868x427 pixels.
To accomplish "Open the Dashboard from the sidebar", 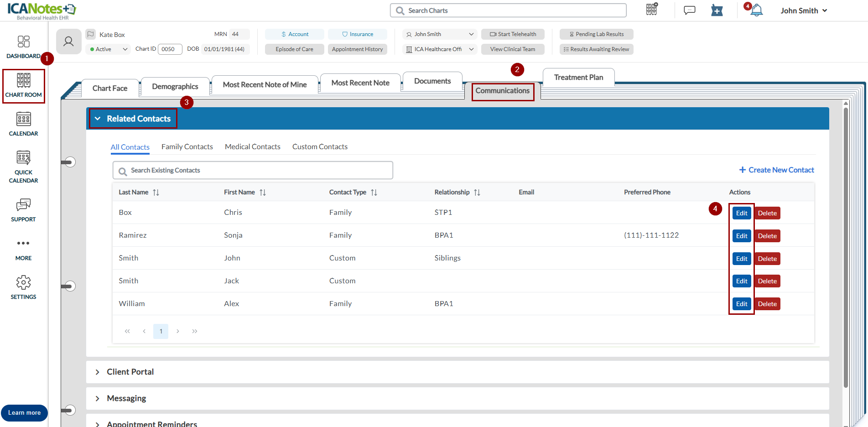I will [23, 47].
